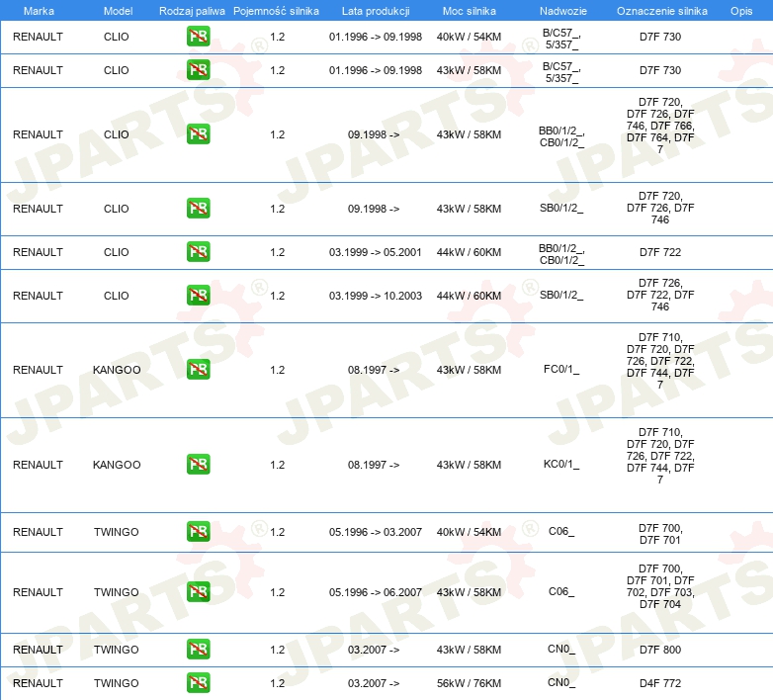The height and width of the screenshot is (700, 773).
Task: Click the D7F 700 to D7F 704 engine cell
Action: point(660,586)
